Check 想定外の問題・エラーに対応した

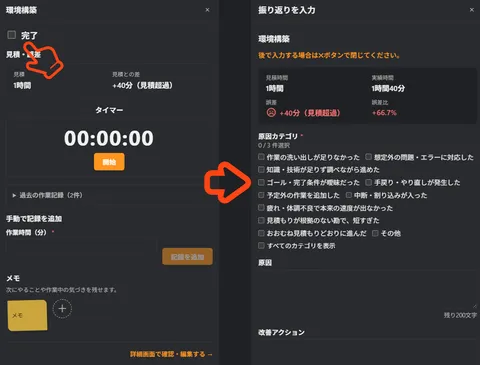(368, 157)
